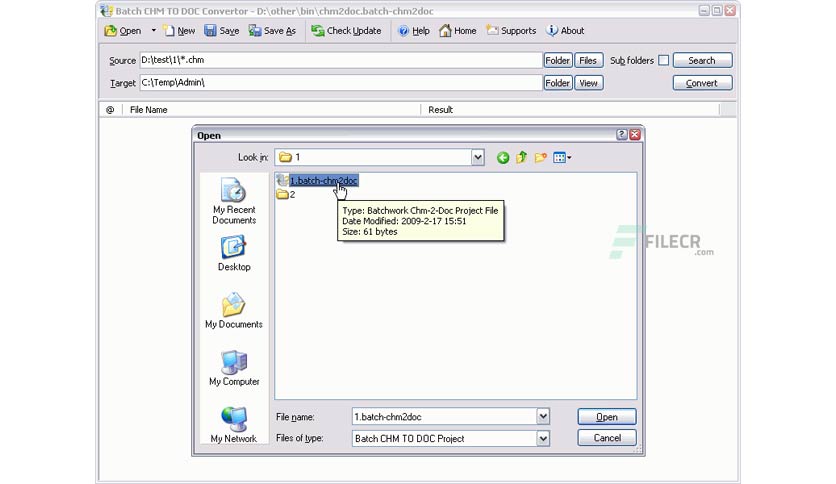Choose Save As in toolbar
This screenshot has height=484, width=836.
coord(272,31)
